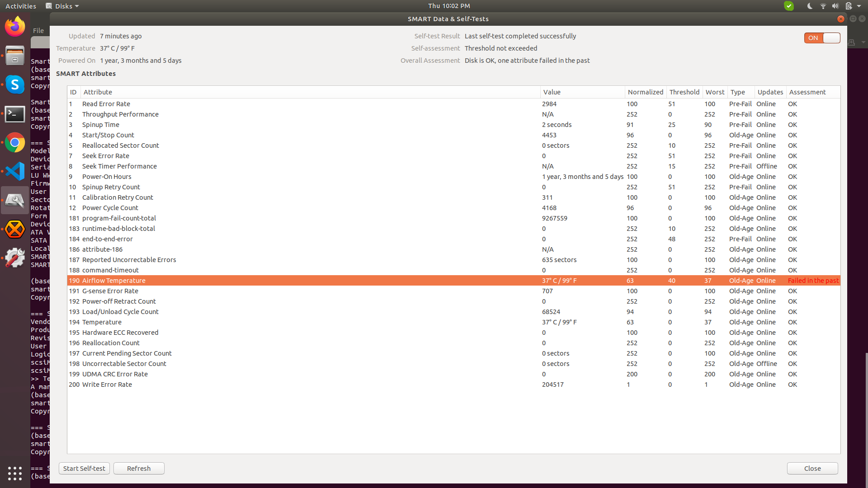Close dialog via red titlebar button

[x=841, y=19]
